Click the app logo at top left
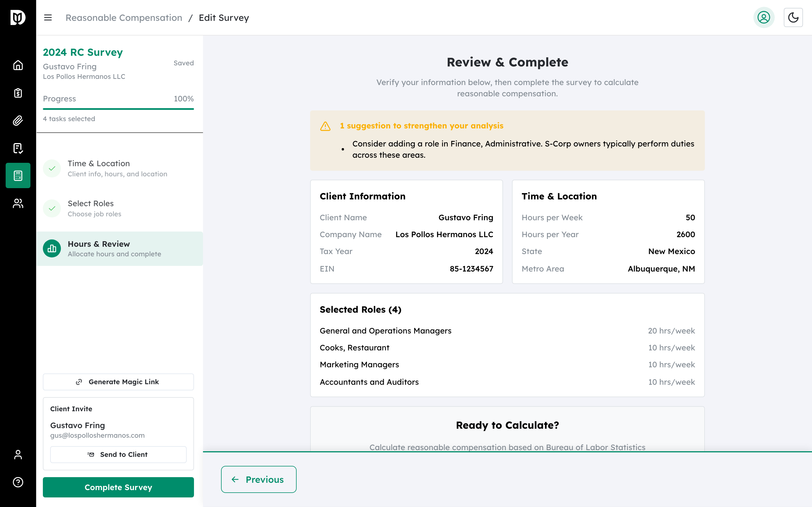Viewport: 812px width, 507px height. (x=17, y=17)
